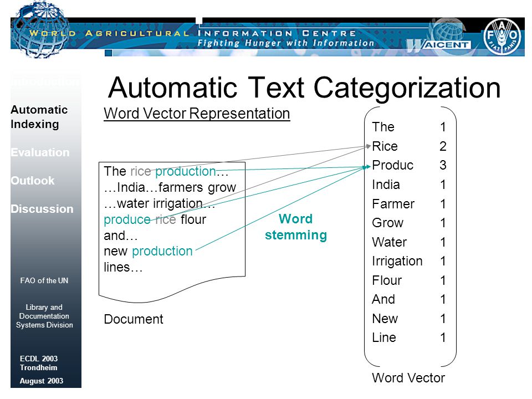Click the 'FAO of the UN' sidebar text
This screenshot has width=532, height=399.
click(44, 280)
